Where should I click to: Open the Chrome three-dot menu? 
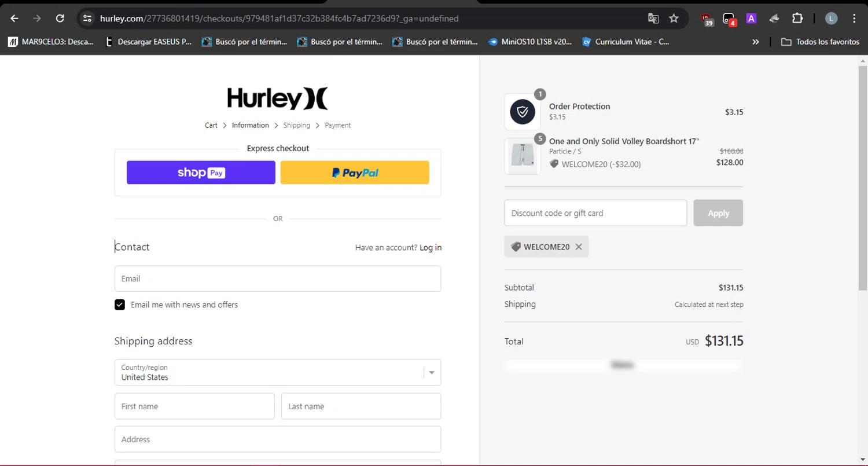point(854,19)
